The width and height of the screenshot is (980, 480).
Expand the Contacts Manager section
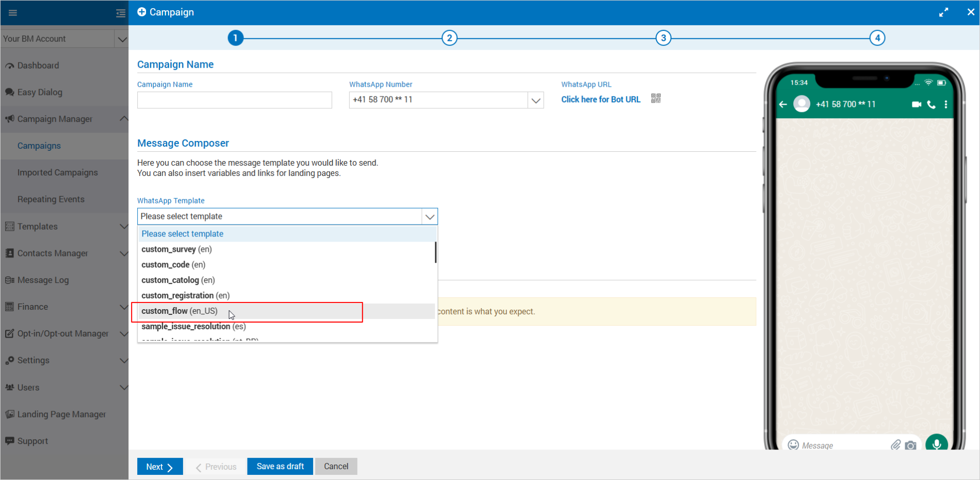124,253
